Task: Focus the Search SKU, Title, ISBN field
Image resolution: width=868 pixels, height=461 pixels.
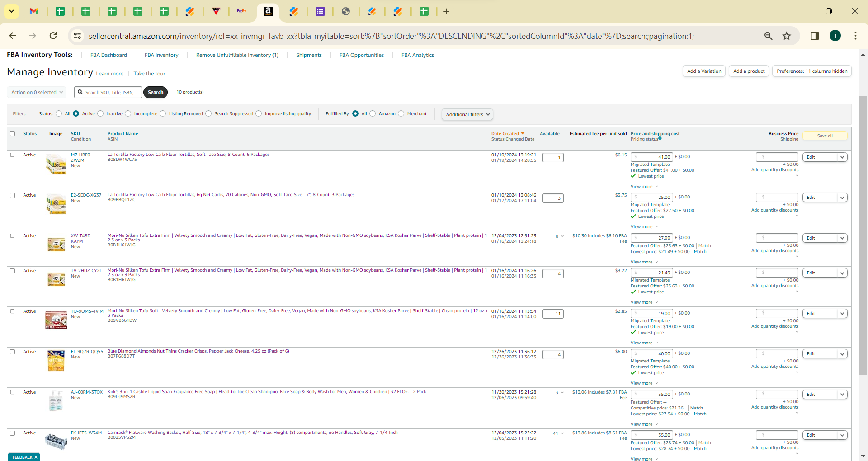Action: tap(108, 92)
